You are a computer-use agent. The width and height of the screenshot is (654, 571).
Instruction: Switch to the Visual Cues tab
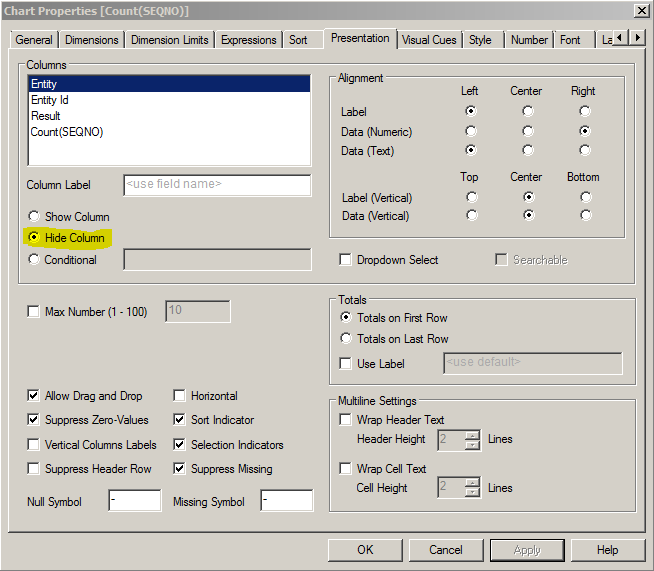429,40
